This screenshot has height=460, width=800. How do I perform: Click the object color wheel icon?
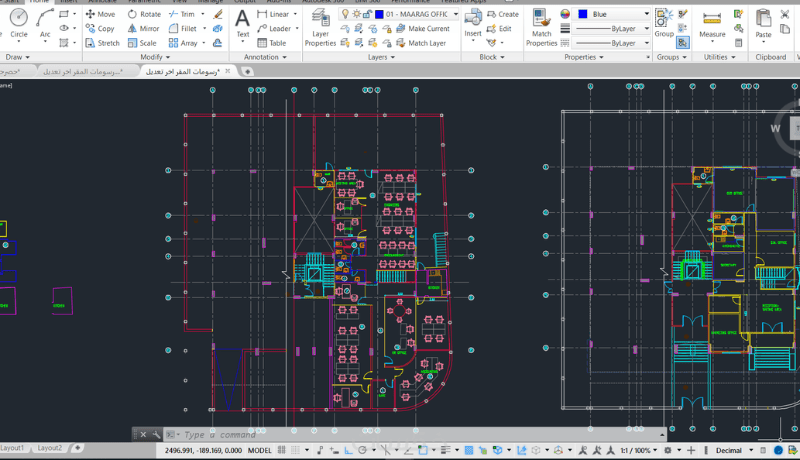tap(565, 14)
